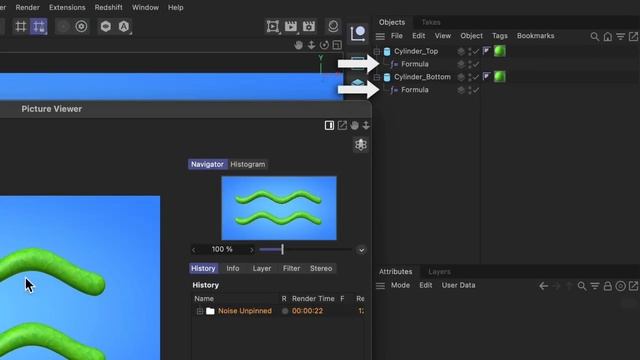Viewport: 640px width, 360px height.
Task: Switch to the Filter tab
Action: [x=291, y=268]
